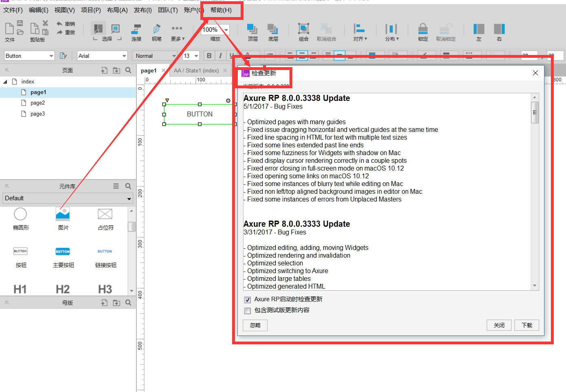Open the font size 13 dropdown

click(191, 56)
